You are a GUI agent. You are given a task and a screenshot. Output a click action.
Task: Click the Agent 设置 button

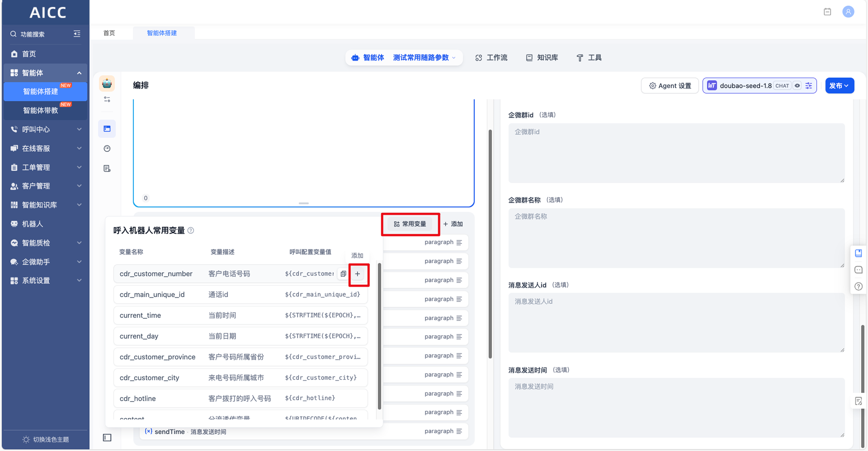point(670,86)
